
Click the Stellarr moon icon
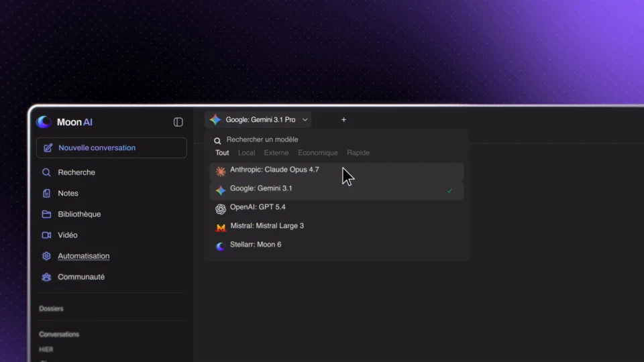(x=221, y=246)
